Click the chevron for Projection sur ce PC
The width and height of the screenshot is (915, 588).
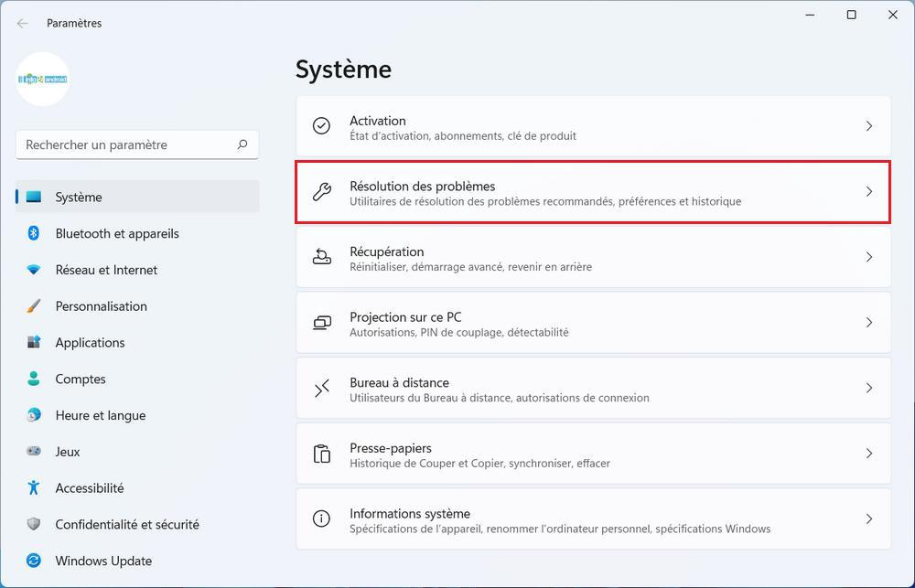point(869,323)
